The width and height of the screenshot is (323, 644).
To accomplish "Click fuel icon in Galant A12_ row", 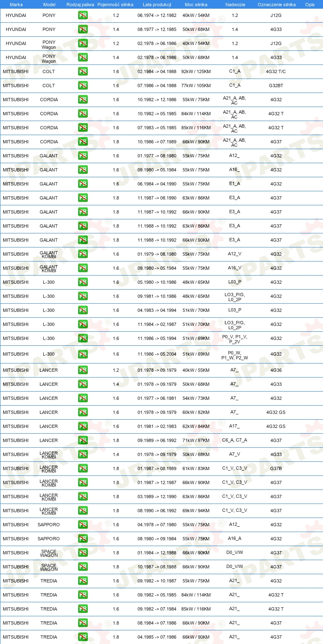I will pyautogui.click(x=83, y=156).
